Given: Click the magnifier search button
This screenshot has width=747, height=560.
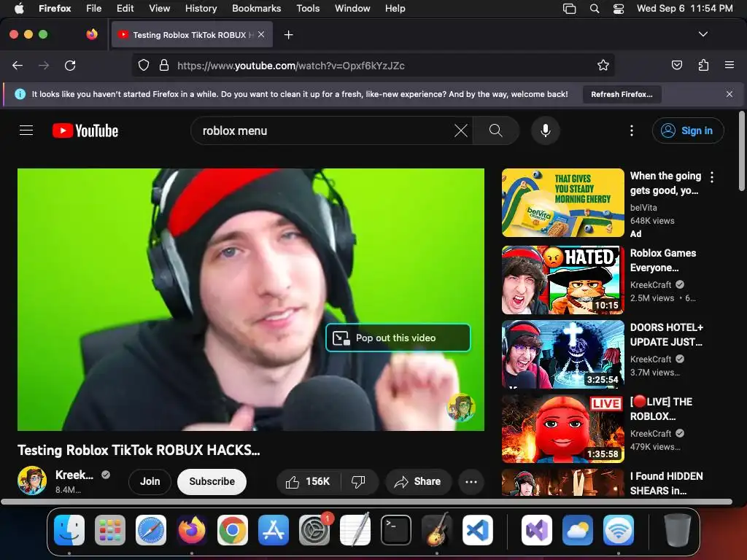Looking at the screenshot, I should coord(495,131).
